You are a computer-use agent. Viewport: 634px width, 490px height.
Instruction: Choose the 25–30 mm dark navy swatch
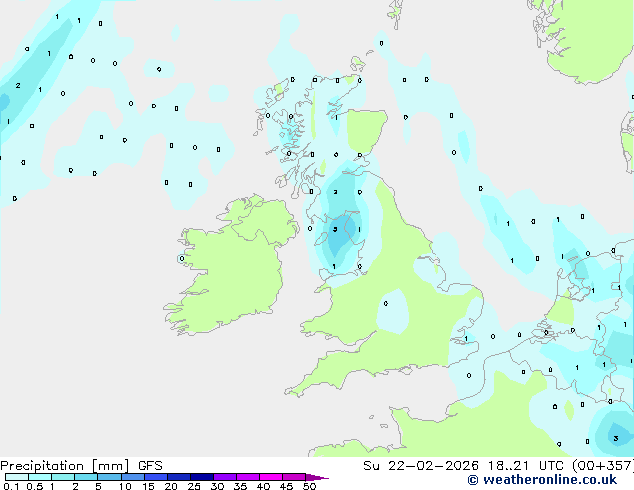click(202, 477)
